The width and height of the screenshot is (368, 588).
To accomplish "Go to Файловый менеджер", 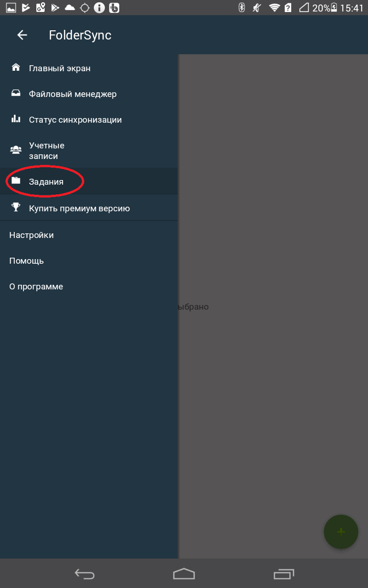I will click(89, 94).
